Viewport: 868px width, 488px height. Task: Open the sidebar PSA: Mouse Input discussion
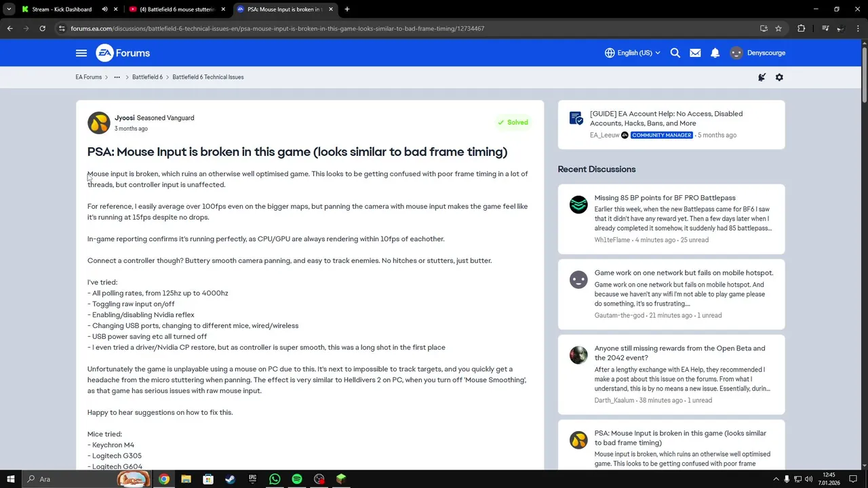pyautogui.click(x=680, y=438)
